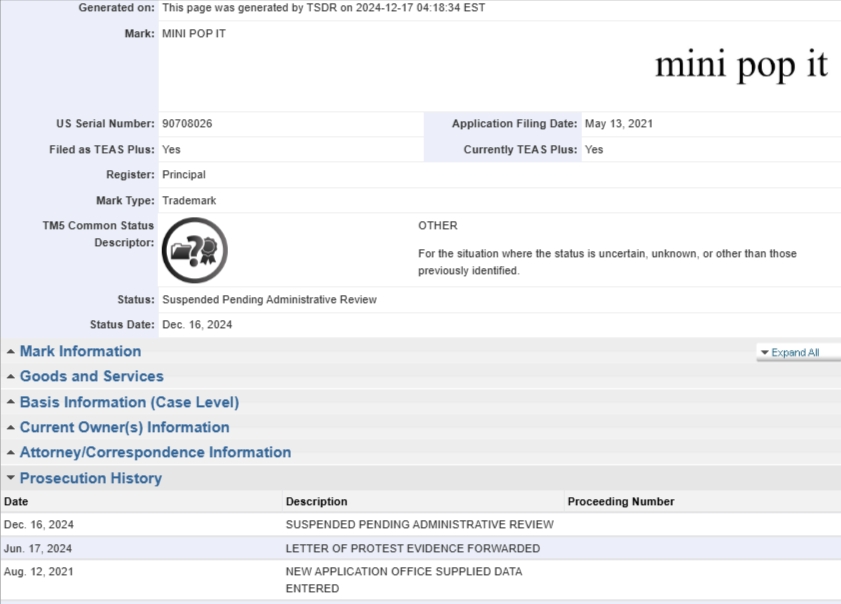
Task: Click the Register value Principal
Action: (x=184, y=175)
